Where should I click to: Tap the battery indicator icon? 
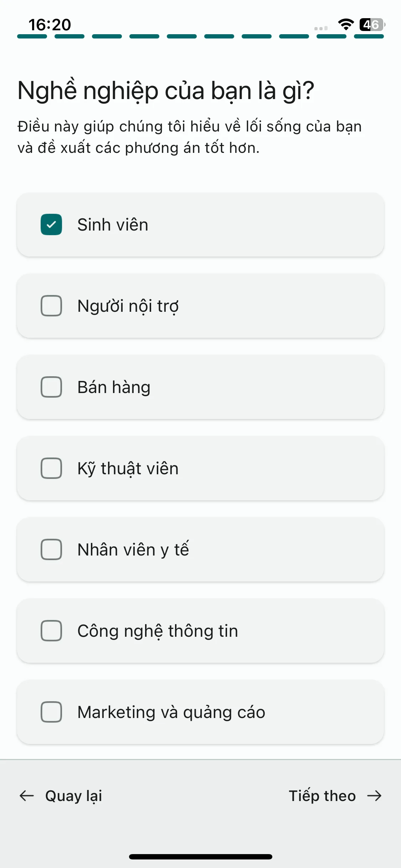(x=372, y=25)
